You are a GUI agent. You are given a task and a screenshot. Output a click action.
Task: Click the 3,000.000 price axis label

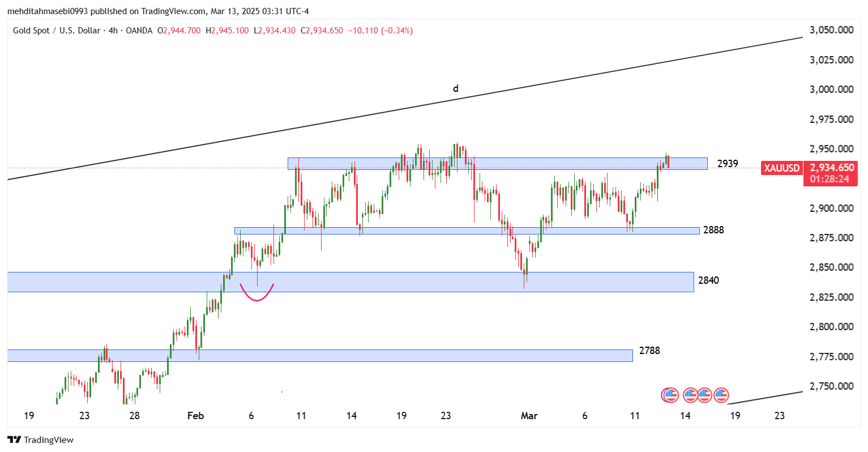point(832,89)
